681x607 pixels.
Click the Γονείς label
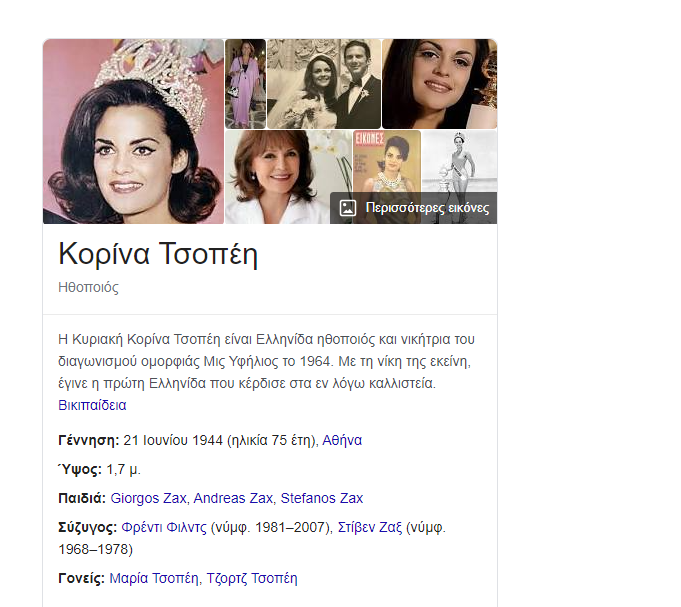click(x=82, y=578)
